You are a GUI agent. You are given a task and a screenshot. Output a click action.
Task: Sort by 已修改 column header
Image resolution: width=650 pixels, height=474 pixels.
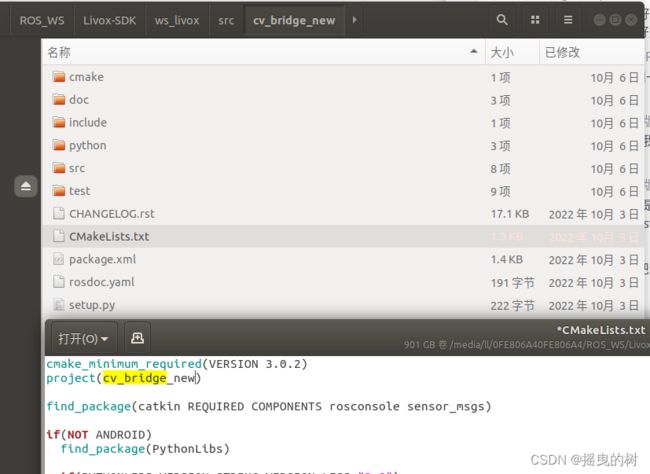pos(592,52)
